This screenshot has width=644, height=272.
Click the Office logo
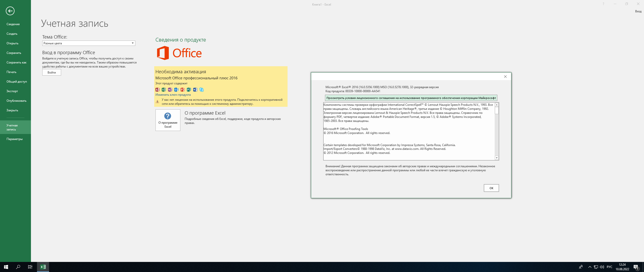[x=179, y=53]
